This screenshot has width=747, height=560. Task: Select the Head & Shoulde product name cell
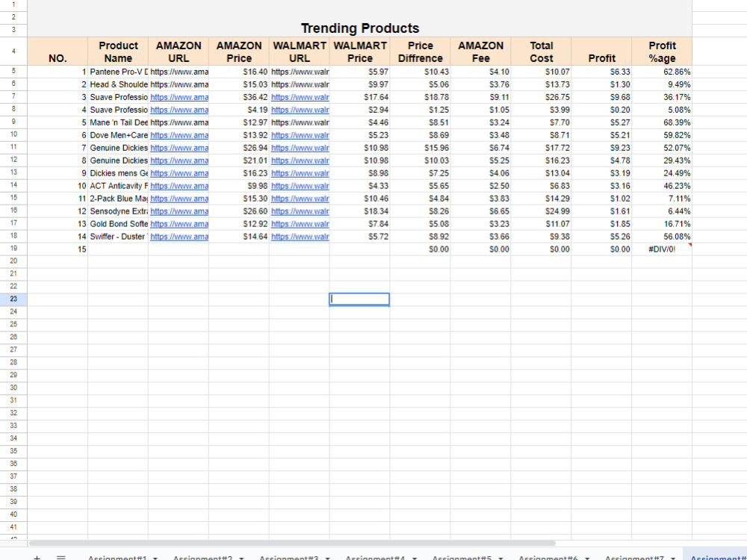(x=118, y=84)
